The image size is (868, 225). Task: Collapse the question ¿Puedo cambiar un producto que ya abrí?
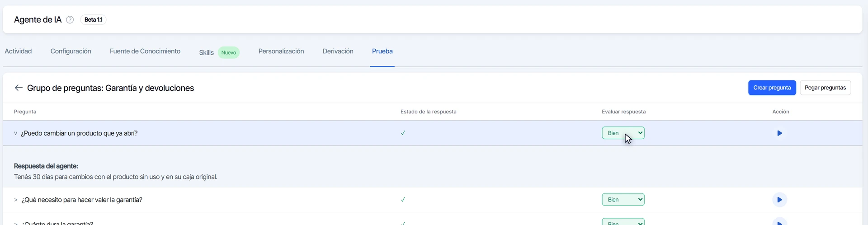tap(15, 133)
